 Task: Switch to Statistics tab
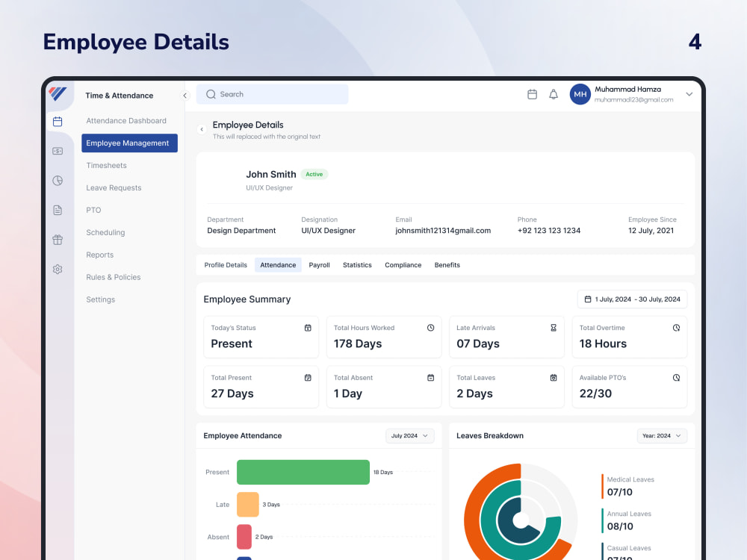(x=357, y=265)
